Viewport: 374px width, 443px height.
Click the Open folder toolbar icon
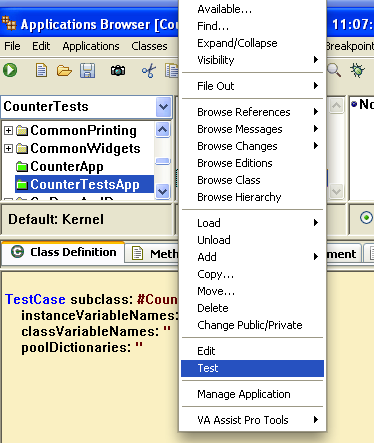point(64,71)
